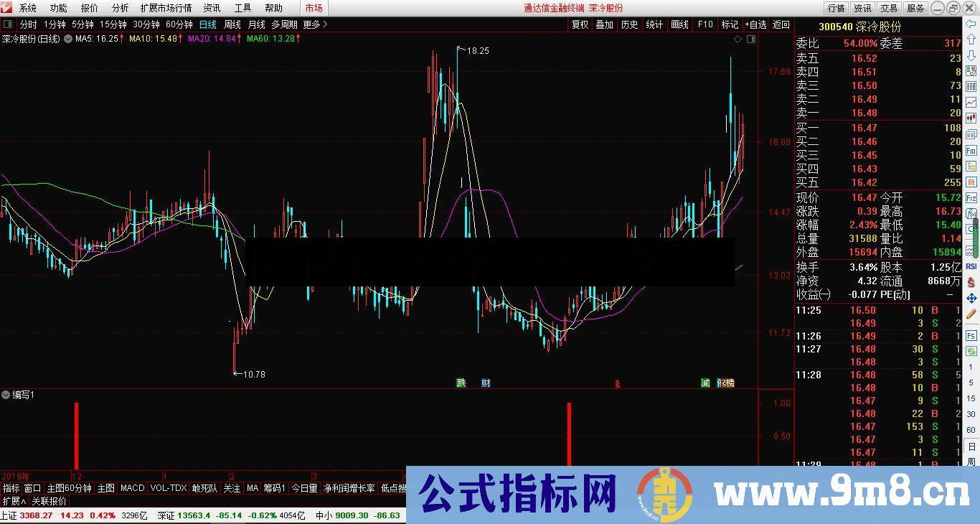Click the application logo icon top-left

click(6, 8)
